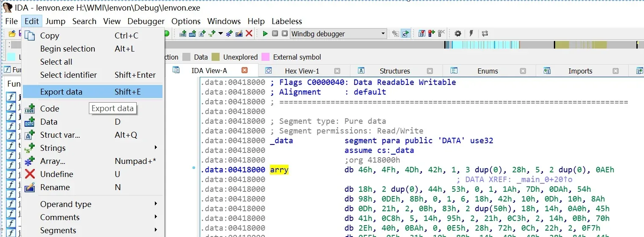Image resolution: width=644 pixels, height=237 pixels.
Task: Click the Data gray legend swatch
Action: [x=186, y=57]
